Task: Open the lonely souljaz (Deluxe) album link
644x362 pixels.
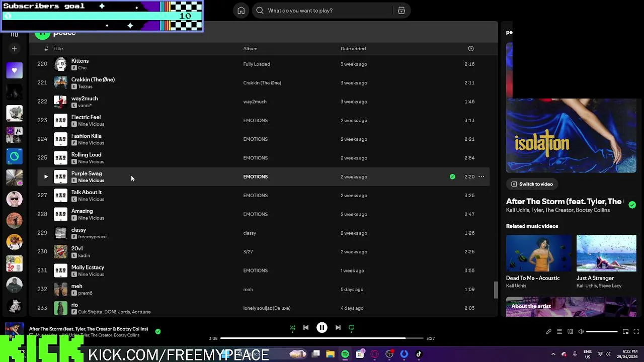Action: (x=267, y=308)
